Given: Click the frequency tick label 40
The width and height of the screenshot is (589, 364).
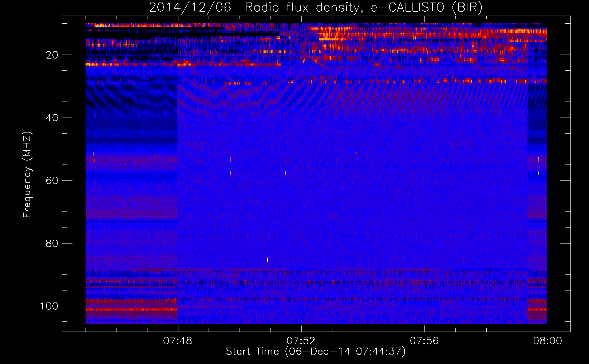Looking at the screenshot, I should tap(52, 118).
